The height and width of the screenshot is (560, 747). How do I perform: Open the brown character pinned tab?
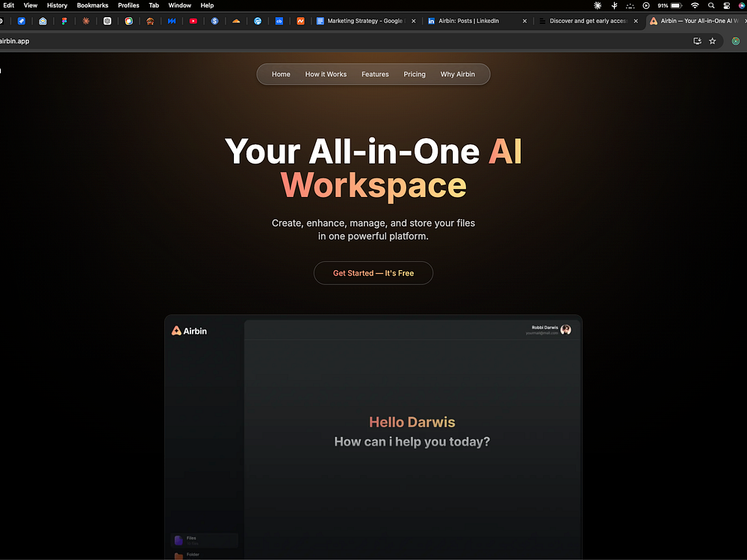150,21
